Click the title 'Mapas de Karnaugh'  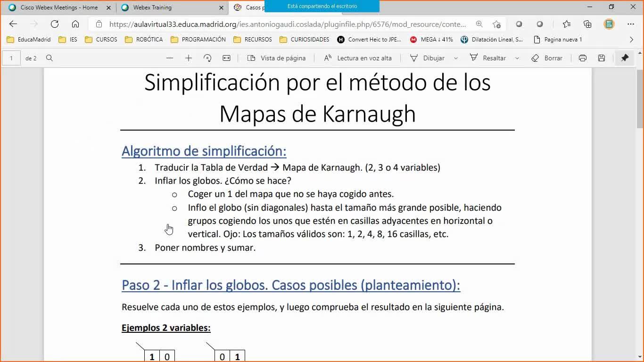click(x=317, y=114)
